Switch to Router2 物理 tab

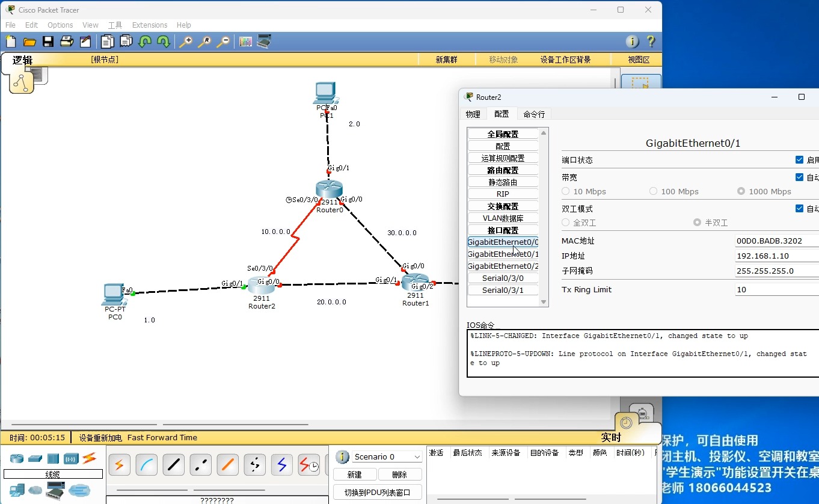473,114
